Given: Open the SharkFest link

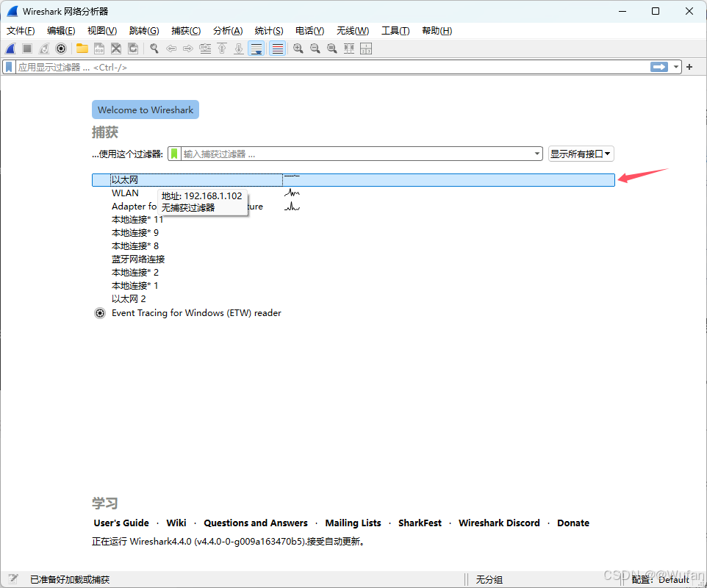Looking at the screenshot, I should pyautogui.click(x=420, y=523).
